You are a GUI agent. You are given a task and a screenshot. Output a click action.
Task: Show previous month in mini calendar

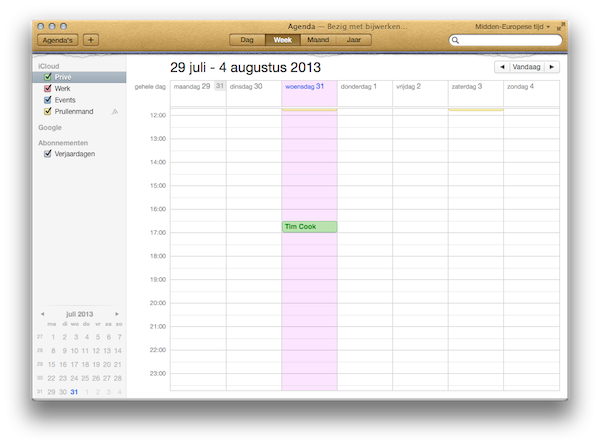(42, 314)
